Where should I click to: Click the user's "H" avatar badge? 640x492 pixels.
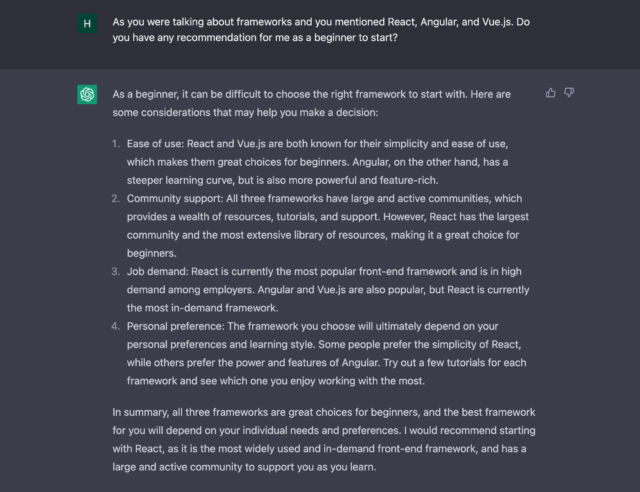(x=87, y=23)
